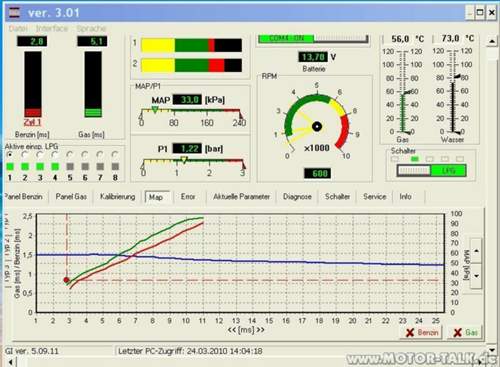Click the MAP axis up arrow
This screenshot has height=367, width=500.
476,251
